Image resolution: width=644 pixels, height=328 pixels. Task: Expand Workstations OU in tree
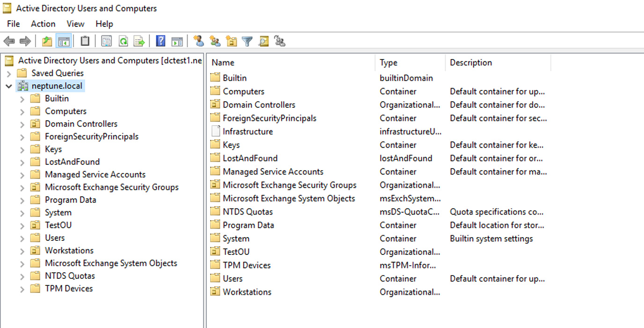point(22,251)
